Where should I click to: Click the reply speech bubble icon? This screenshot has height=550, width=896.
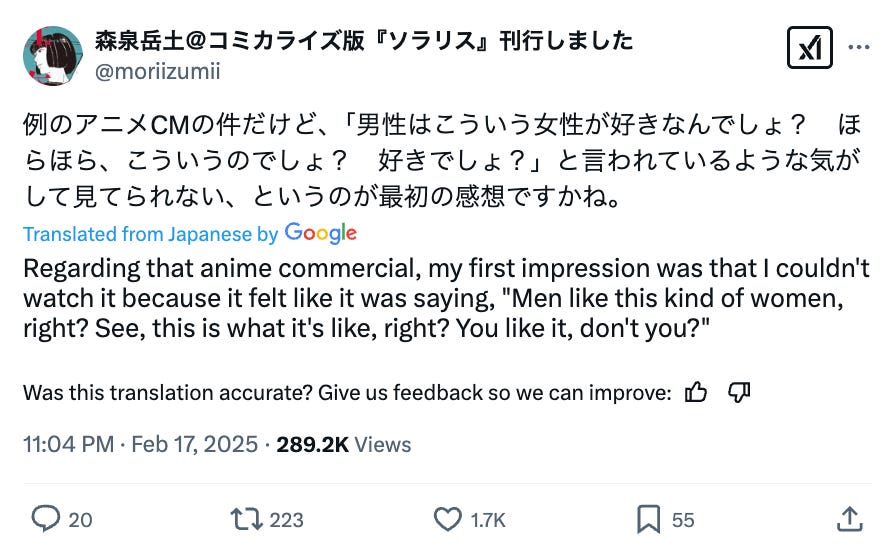(46, 519)
